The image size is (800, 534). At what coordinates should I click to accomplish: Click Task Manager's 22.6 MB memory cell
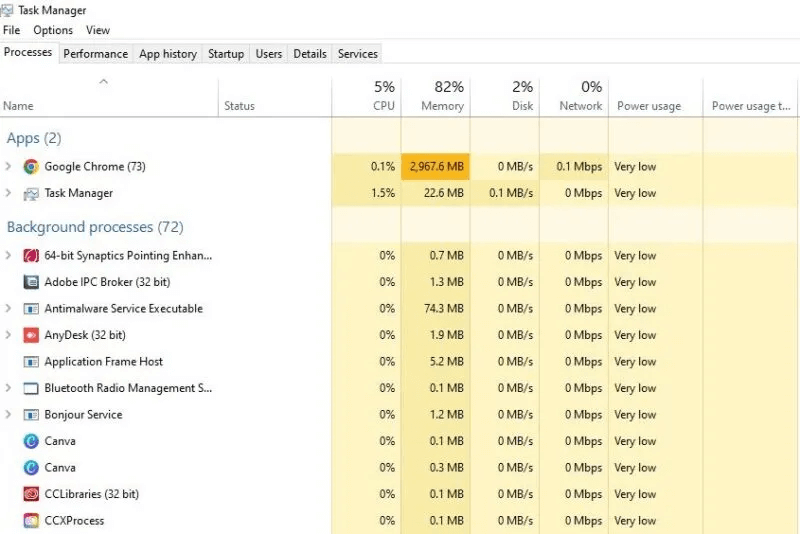[x=436, y=193]
